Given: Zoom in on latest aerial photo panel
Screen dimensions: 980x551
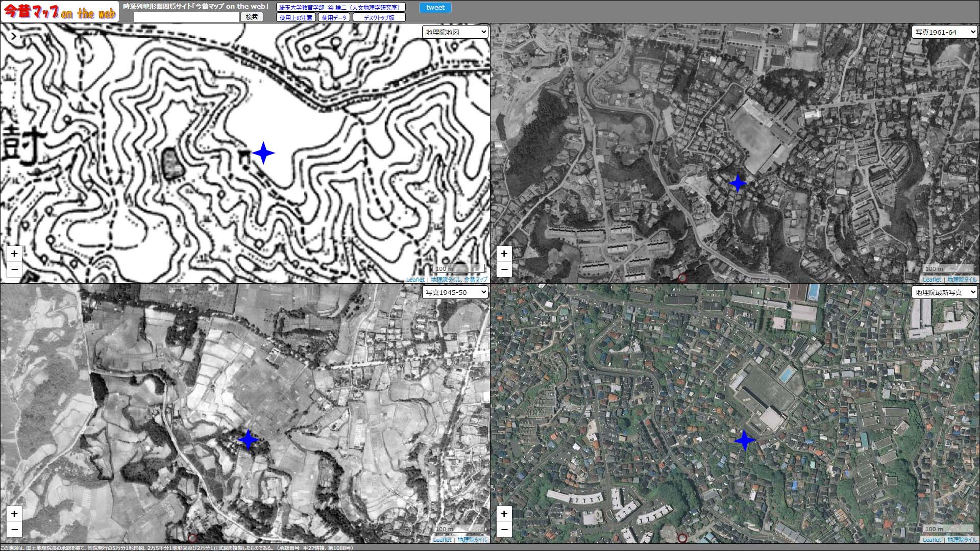Looking at the screenshot, I should tap(504, 513).
